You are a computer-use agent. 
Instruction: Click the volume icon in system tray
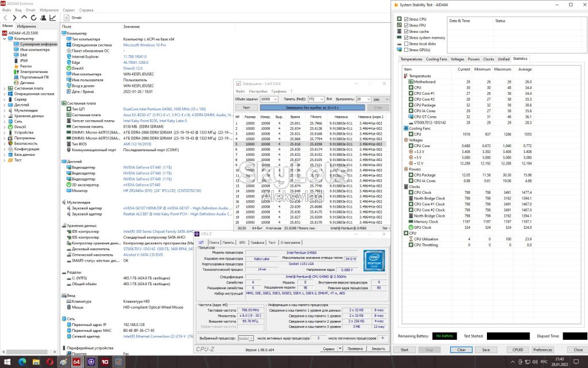click(x=535, y=362)
